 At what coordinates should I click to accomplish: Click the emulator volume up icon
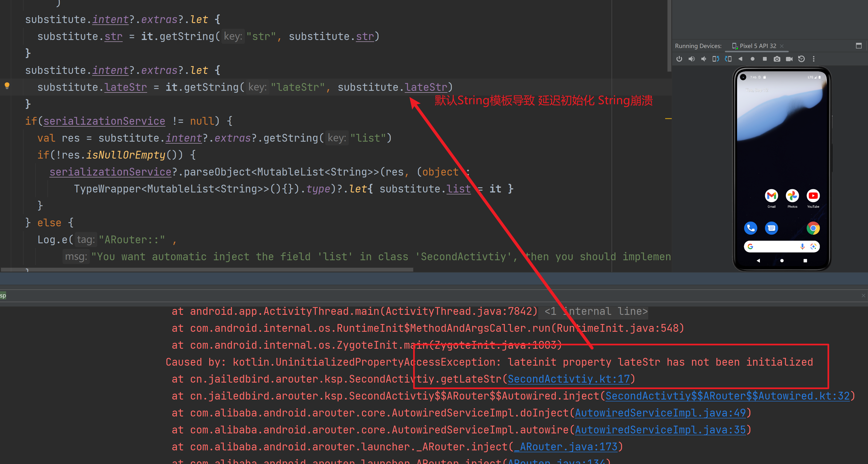(x=691, y=59)
